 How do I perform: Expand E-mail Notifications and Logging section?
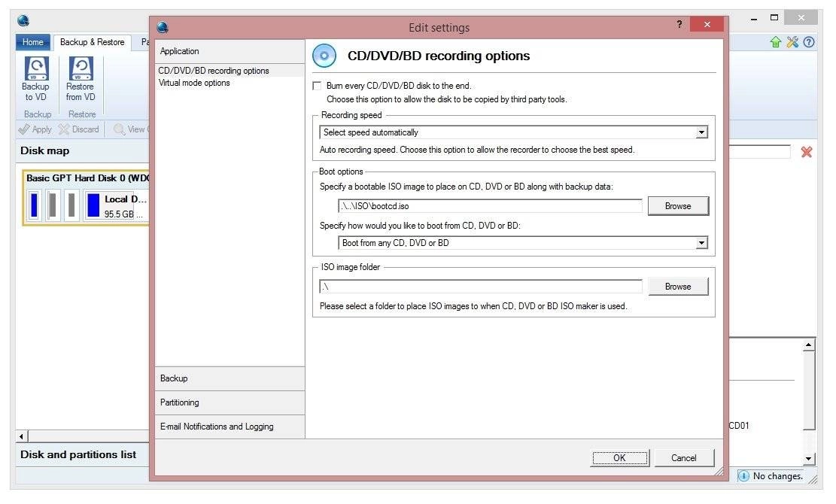click(230, 427)
